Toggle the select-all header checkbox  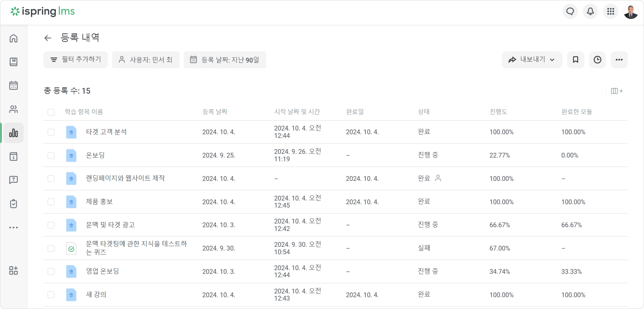[51, 112]
